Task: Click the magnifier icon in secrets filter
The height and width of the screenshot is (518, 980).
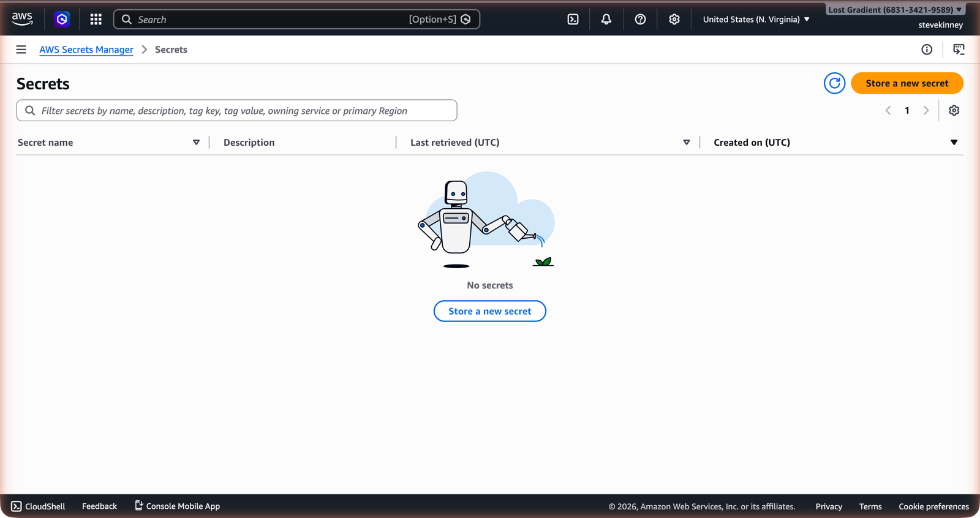Action: [30, 110]
